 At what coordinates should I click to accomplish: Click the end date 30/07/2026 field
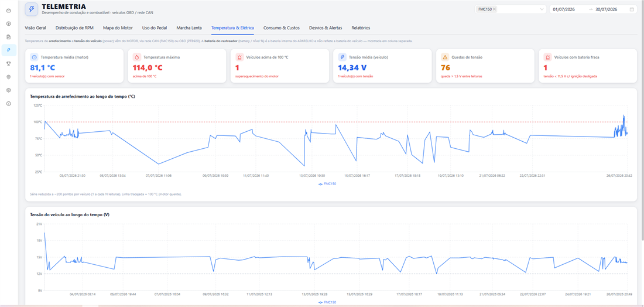606,9
